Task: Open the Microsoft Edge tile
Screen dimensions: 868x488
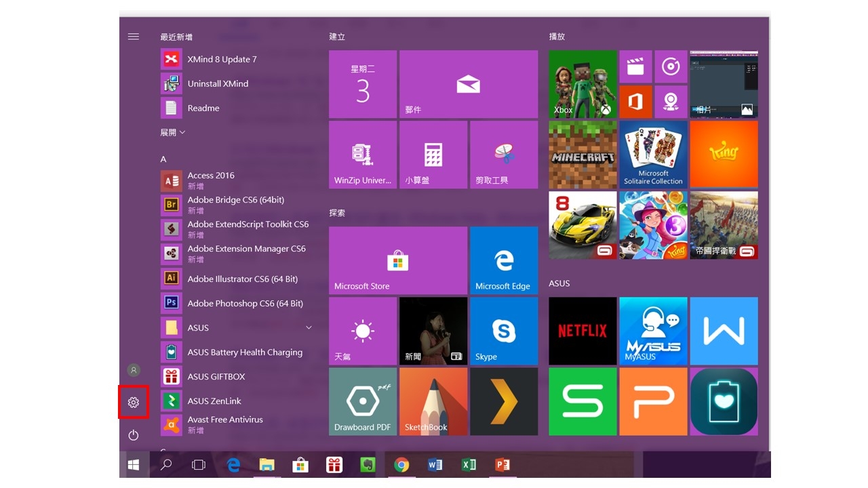Action: point(504,260)
